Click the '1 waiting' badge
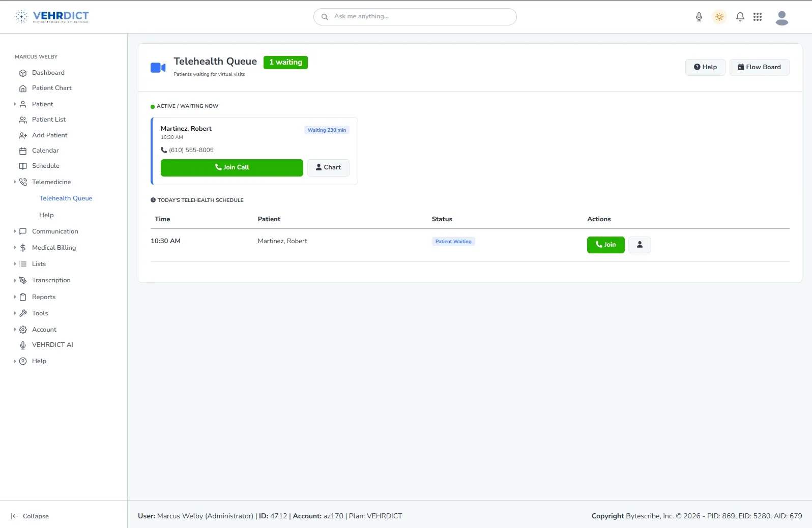This screenshot has height=528, width=812. click(x=285, y=62)
